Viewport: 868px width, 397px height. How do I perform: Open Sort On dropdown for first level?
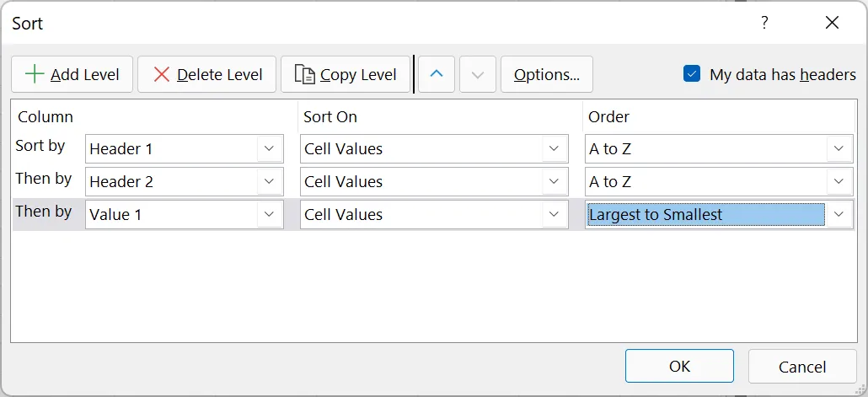[554, 149]
